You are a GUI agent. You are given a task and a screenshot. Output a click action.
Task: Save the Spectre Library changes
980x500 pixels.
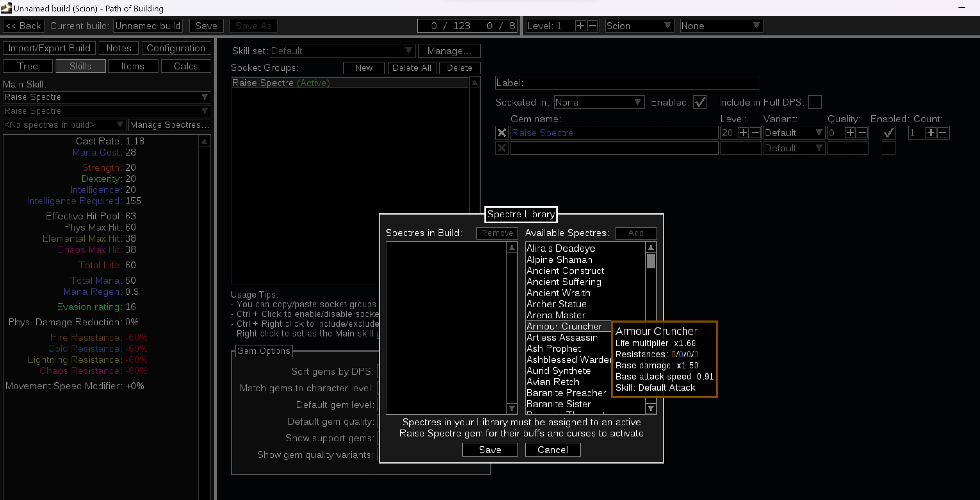(490, 450)
